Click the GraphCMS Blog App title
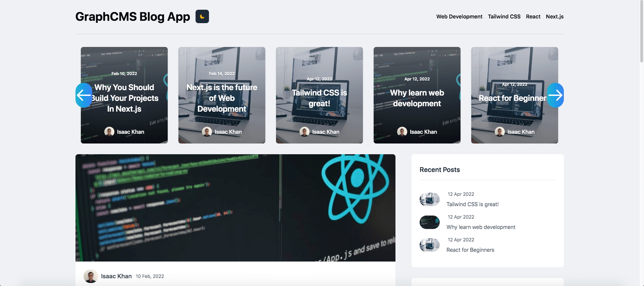 (x=132, y=16)
